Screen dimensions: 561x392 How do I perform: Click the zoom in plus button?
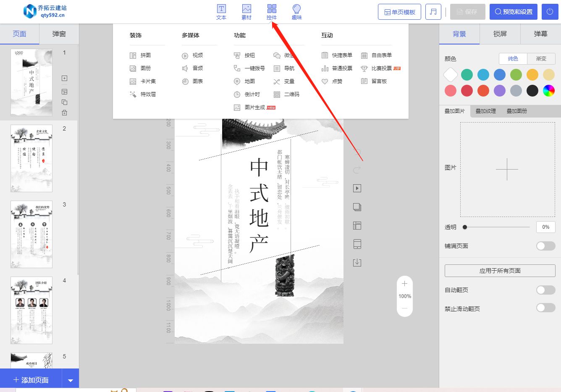(405, 284)
